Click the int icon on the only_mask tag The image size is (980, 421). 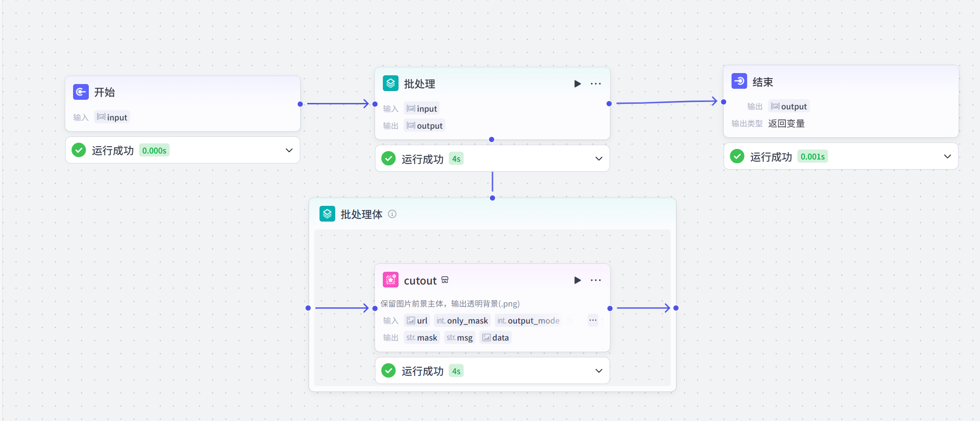[440, 320]
